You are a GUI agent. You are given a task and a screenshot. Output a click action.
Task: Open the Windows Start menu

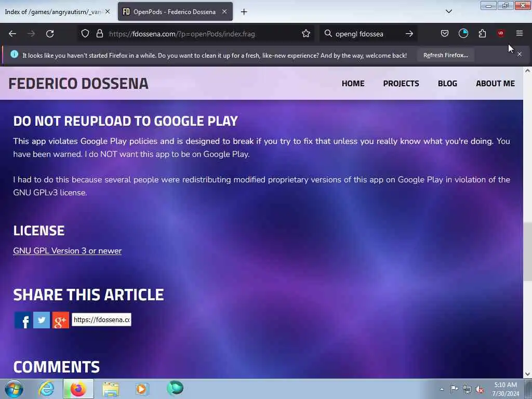14,389
